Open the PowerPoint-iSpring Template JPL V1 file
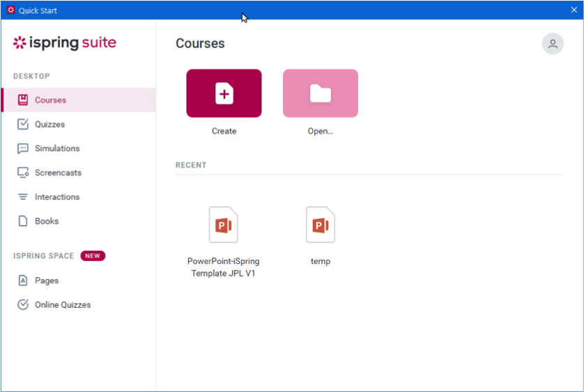Screen dimensions: 584x392 pos(223,226)
